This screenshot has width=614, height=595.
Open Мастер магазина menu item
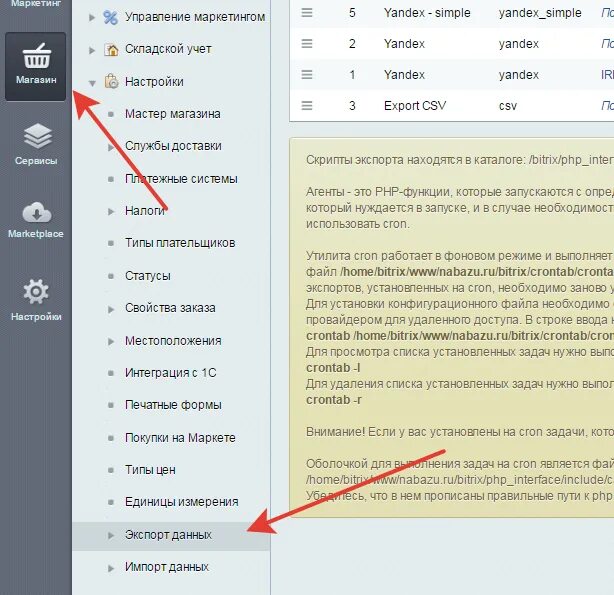173,114
